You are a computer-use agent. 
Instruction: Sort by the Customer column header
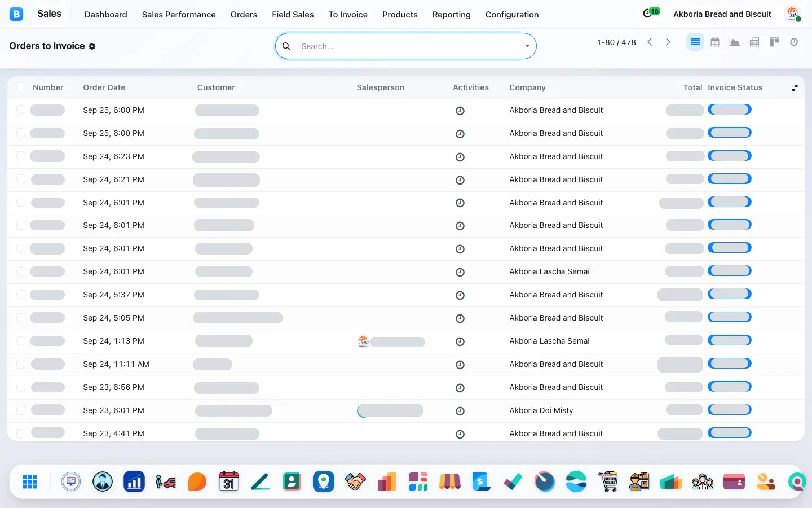point(216,87)
